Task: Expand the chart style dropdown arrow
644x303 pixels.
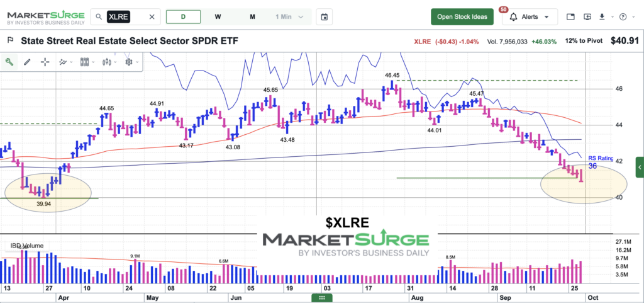Action: tap(116, 62)
